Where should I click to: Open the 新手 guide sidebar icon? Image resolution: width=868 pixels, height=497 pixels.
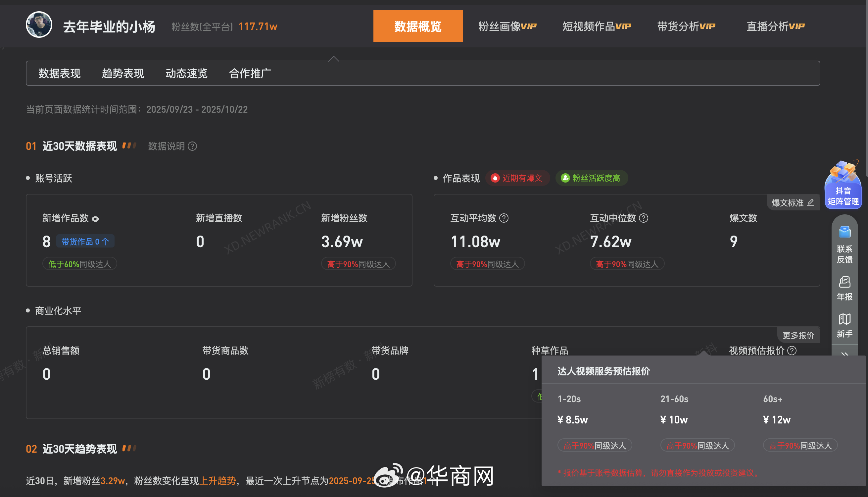pyautogui.click(x=844, y=326)
